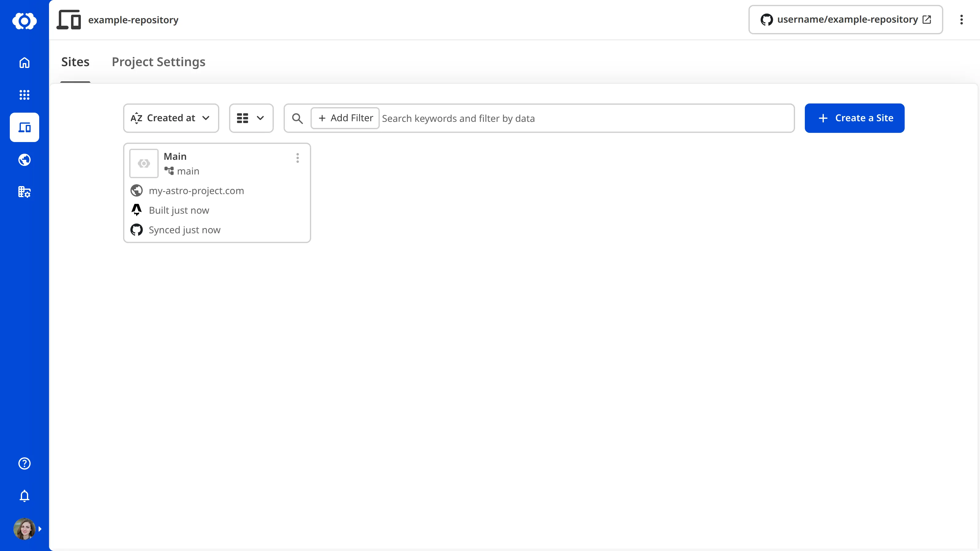This screenshot has height=551, width=980.
Task: Open the Help question mark icon
Action: [24, 463]
